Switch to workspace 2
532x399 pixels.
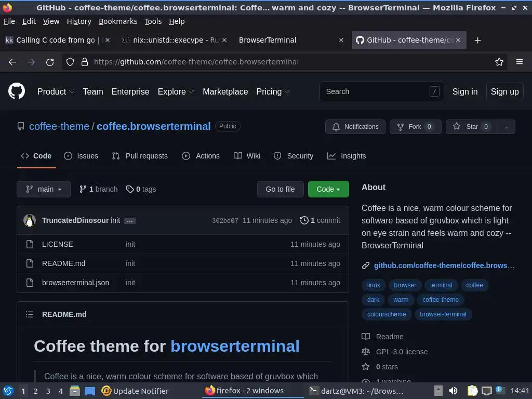pyautogui.click(x=36, y=391)
